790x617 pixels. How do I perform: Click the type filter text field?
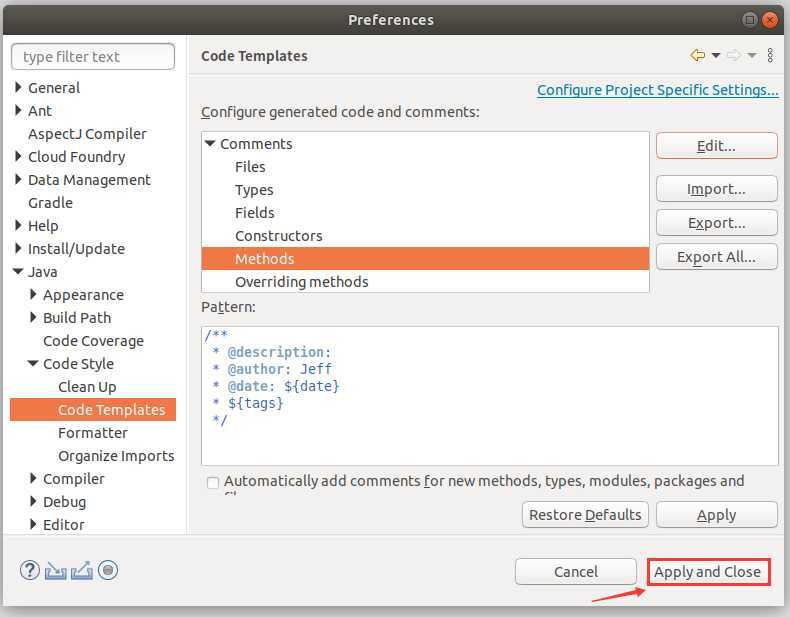pyautogui.click(x=93, y=57)
